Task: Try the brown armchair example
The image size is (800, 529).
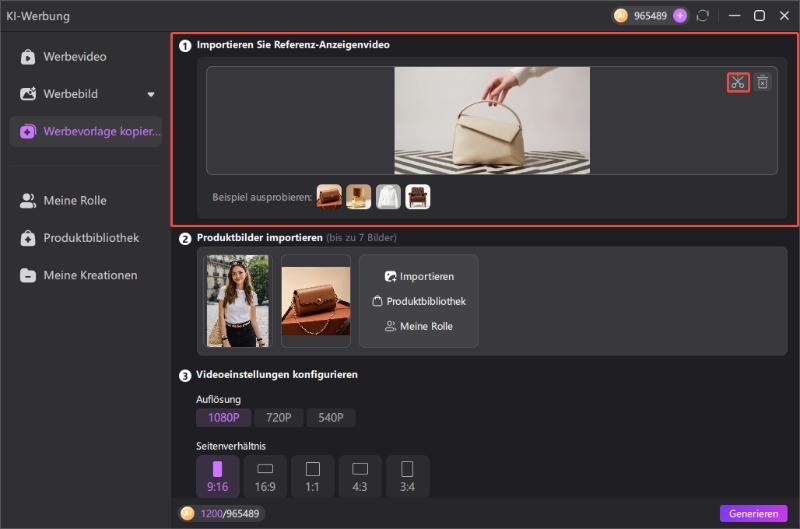Action: coord(418,197)
